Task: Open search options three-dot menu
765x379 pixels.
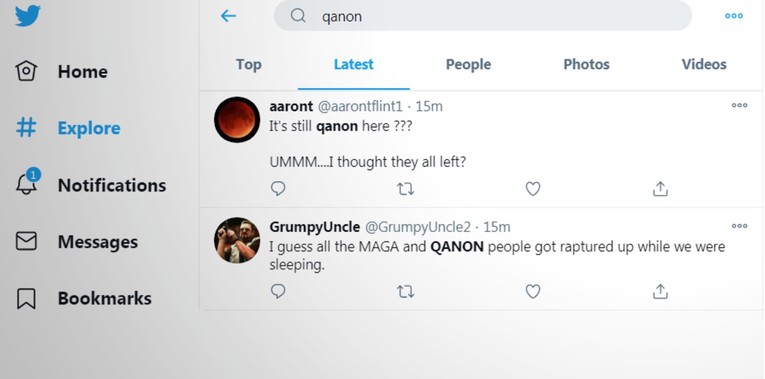Action: pos(733,16)
